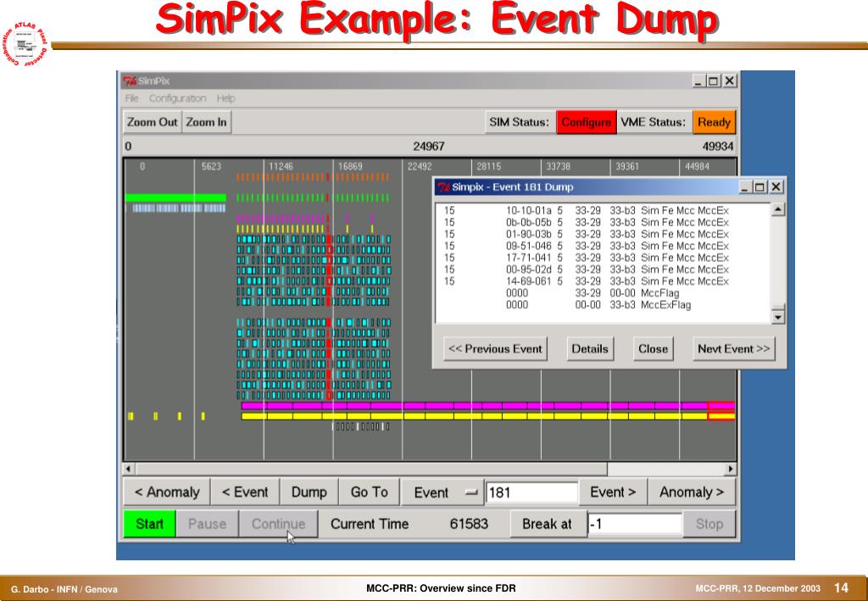This screenshot has width=868, height=601.
Task: Go to previous anomaly with < Anomaly
Action: (x=167, y=492)
